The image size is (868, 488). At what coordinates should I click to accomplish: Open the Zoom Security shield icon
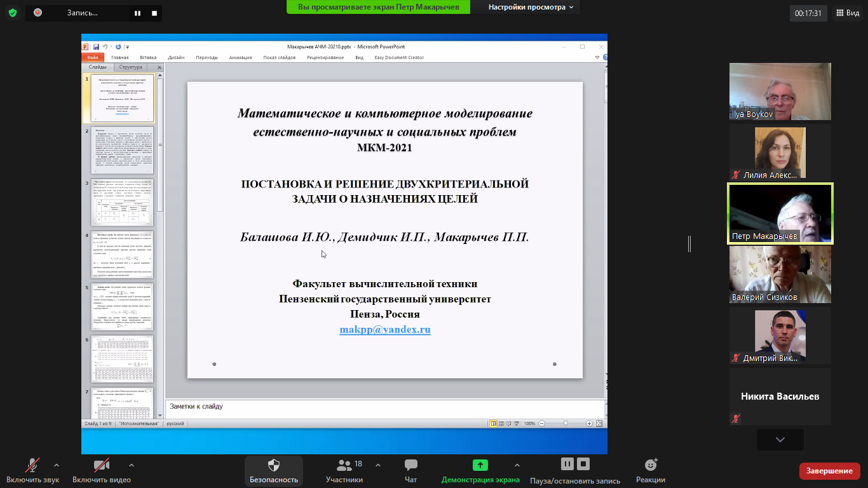(x=273, y=465)
